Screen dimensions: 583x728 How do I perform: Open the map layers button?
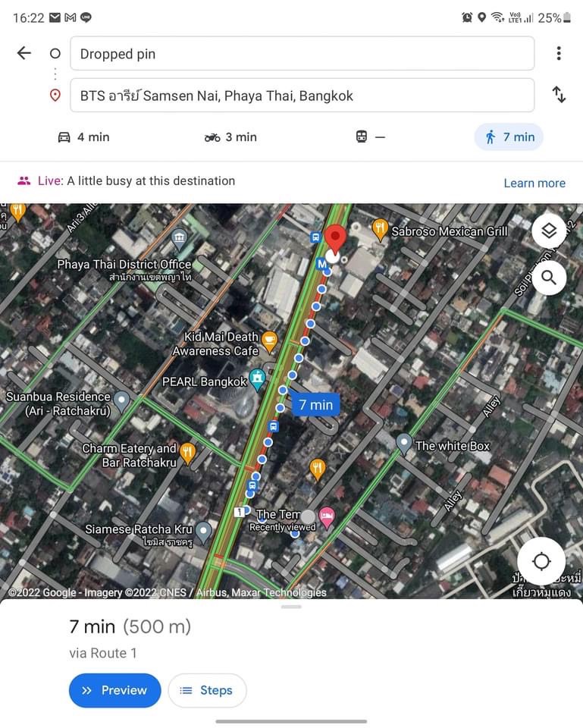tap(549, 231)
